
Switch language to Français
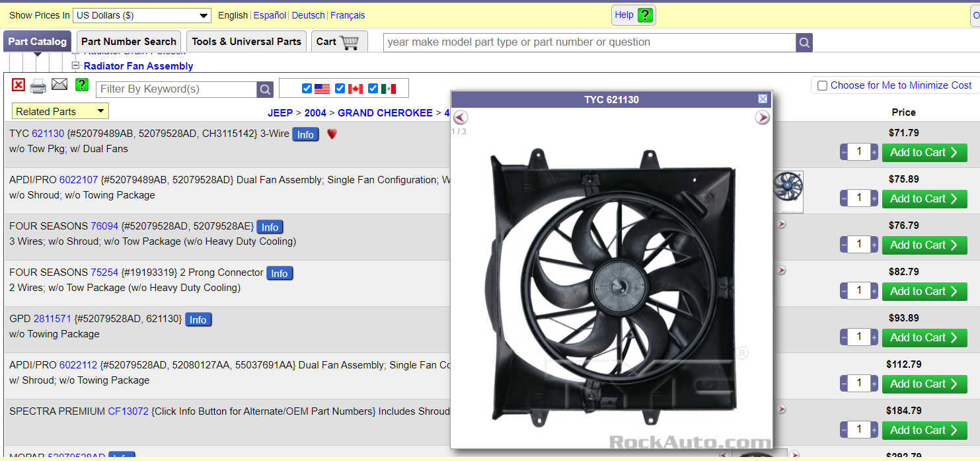348,15
